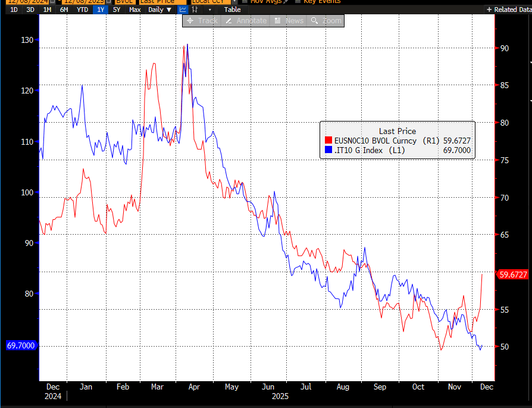Switch to the bar chart type icon
The height and width of the screenshot is (408, 532).
coord(196,10)
